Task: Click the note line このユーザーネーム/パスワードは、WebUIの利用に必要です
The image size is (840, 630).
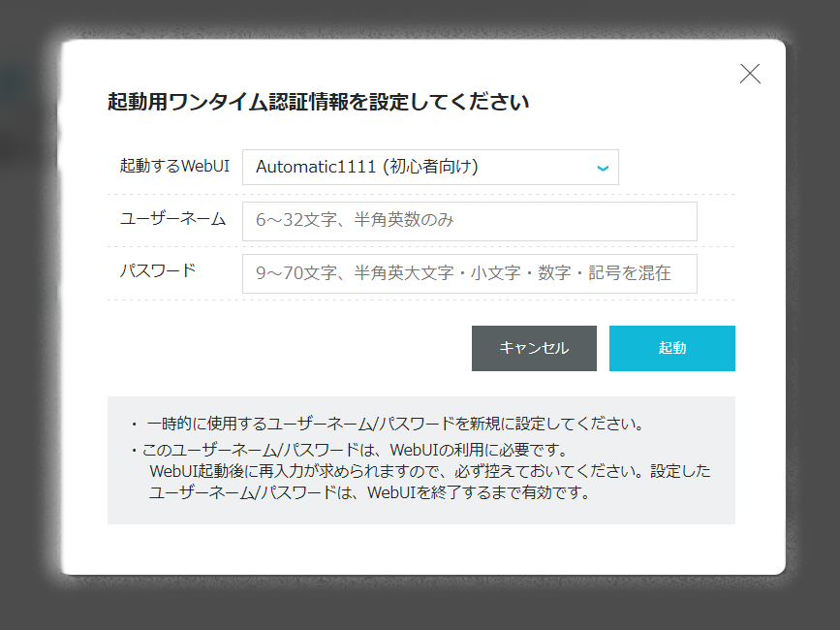Action: point(355,450)
